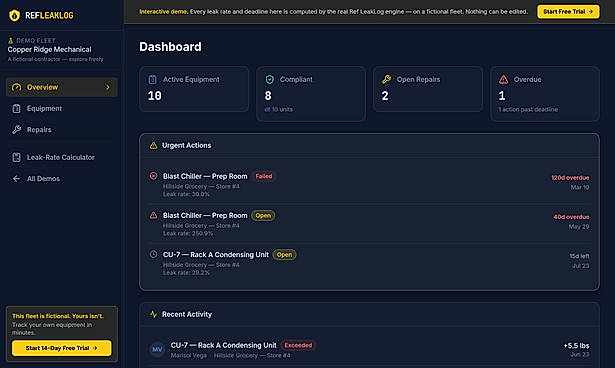Click the clock icon on CU-7 urgent row

(153, 254)
